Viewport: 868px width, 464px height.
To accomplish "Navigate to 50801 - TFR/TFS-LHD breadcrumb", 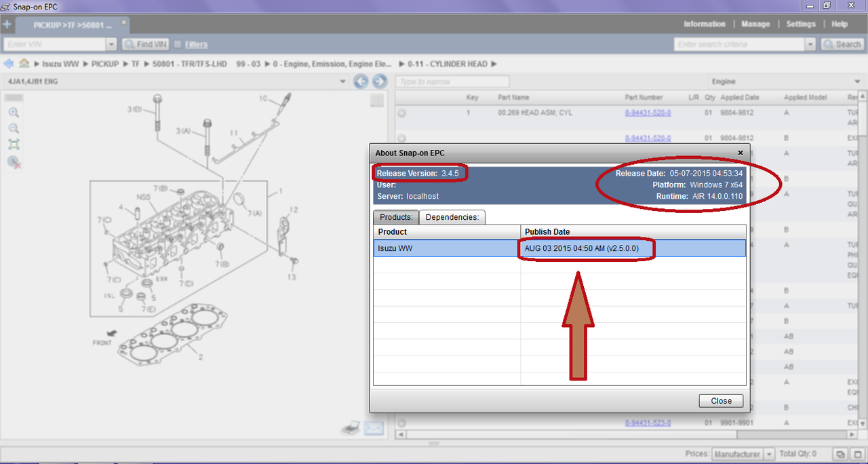I will coord(189,64).
